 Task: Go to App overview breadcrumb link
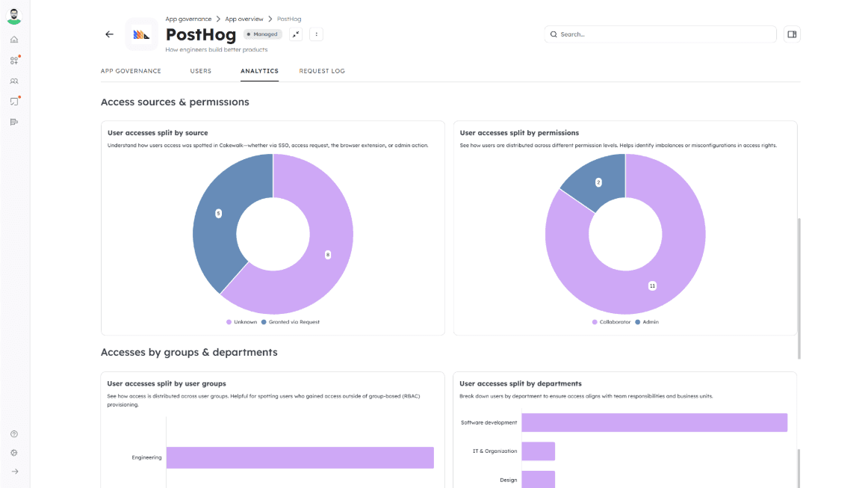[244, 19]
